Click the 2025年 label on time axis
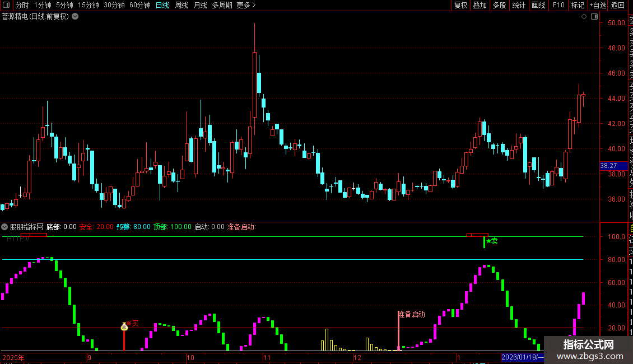This screenshot has height=364, width=633. click(13, 357)
